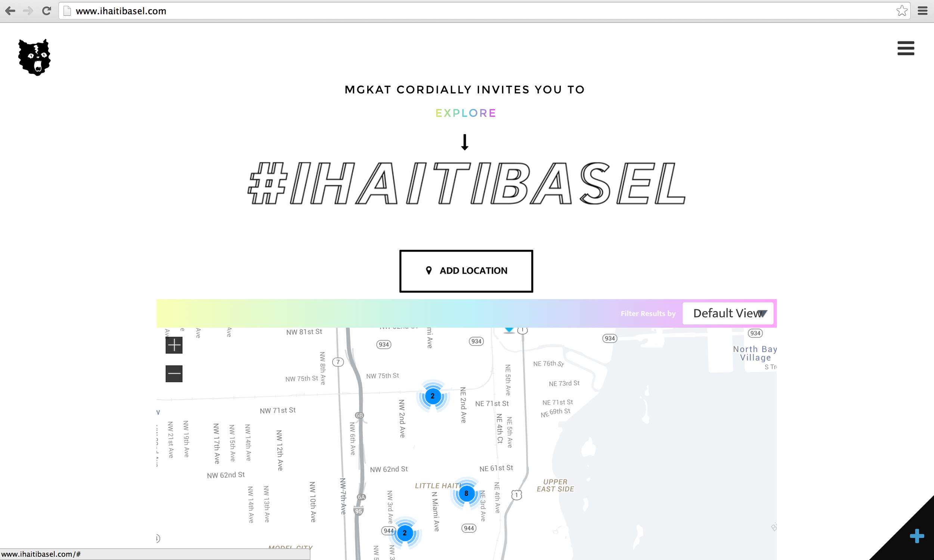Click the NW 62nd St label near 95

click(x=389, y=469)
